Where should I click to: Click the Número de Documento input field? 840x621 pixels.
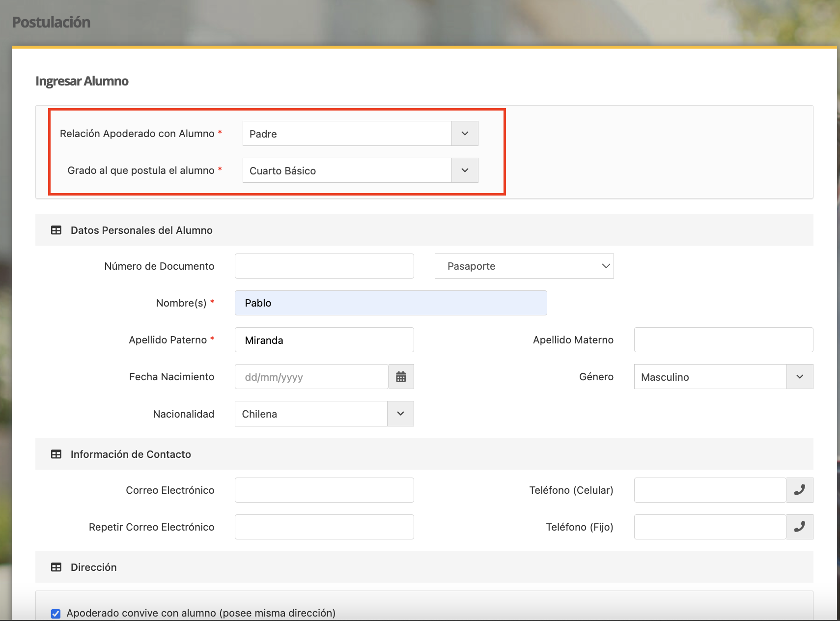(x=324, y=266)
